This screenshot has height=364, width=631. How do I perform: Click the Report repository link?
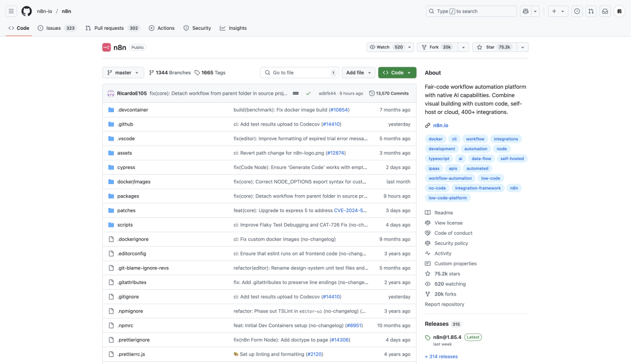point(444,304)
